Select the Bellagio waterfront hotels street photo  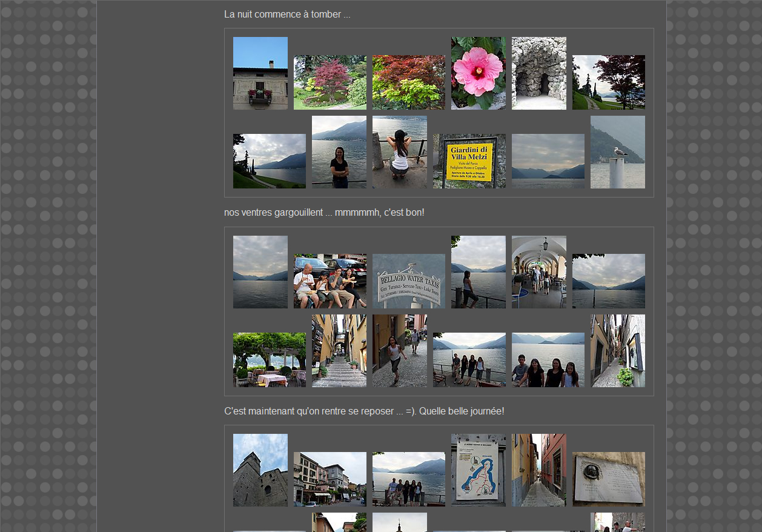click(330, 479)
